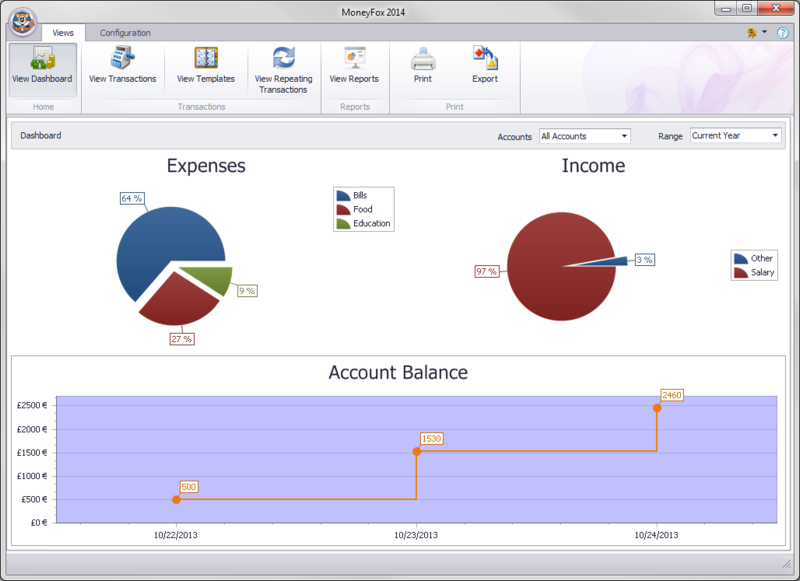Click the Dashboard panel heading

pyautogui.click(x=41, y=136)
